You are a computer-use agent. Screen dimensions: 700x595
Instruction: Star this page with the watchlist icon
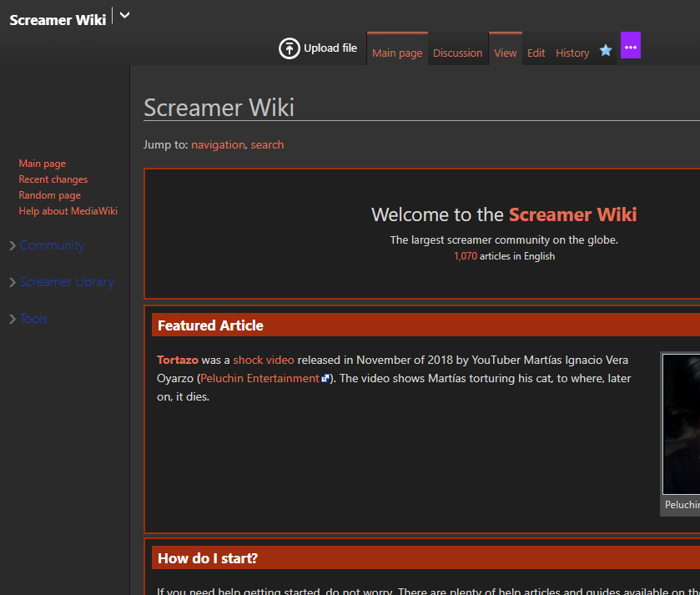[x=606, y=50]
